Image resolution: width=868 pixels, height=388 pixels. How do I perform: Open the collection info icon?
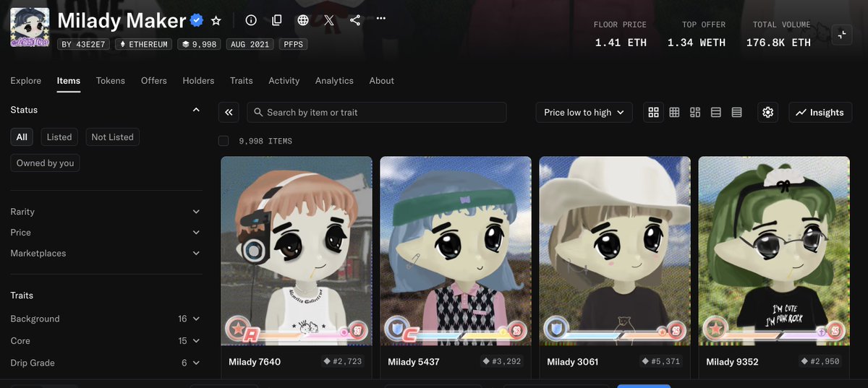point(251,20)
